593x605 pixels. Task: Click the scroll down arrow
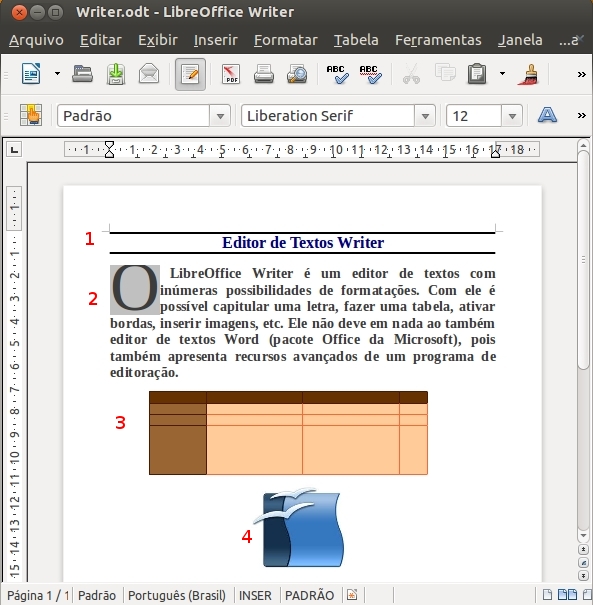pyautogui.click(x=583, y=536)
